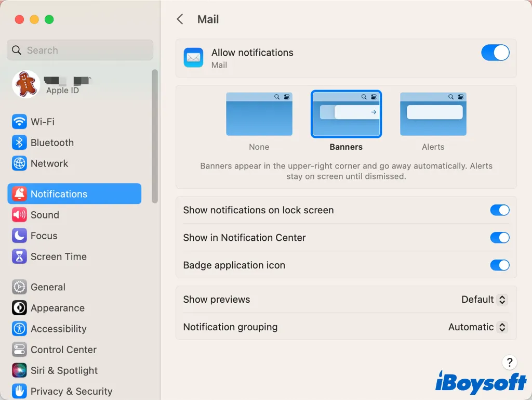Viewport: 532px width, 400px height.
Task: Go back using the chevron button
Action: (180, 19)
